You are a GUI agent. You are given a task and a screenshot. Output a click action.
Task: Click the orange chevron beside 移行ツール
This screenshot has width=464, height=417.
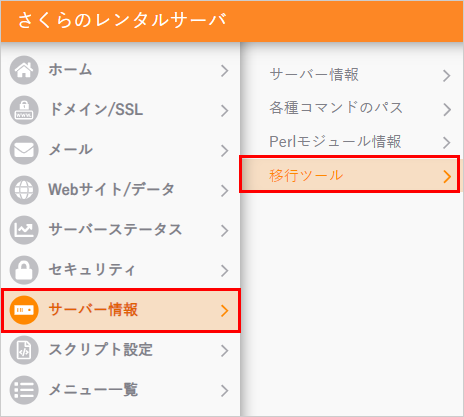pyautogui.click(x=447, y=176)
